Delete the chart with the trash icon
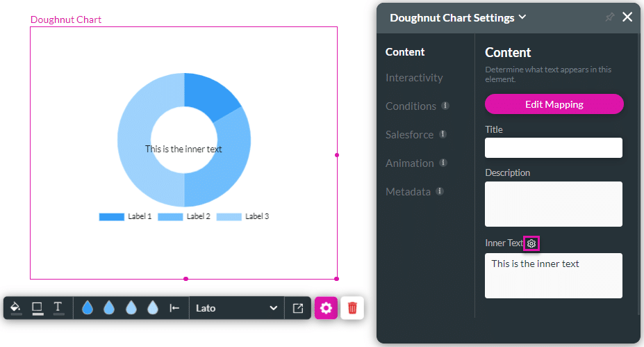 [x=352, y=308]
